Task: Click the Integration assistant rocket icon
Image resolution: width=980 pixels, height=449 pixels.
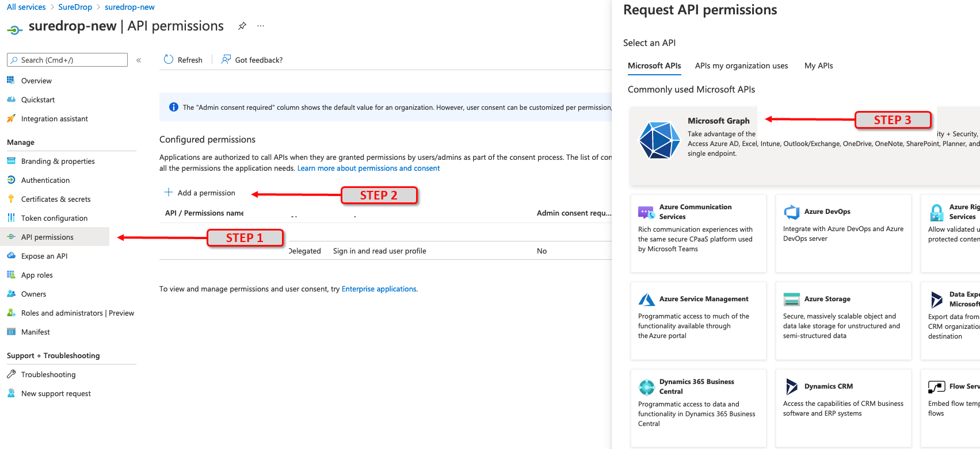Action: click(x=11, y=118)
